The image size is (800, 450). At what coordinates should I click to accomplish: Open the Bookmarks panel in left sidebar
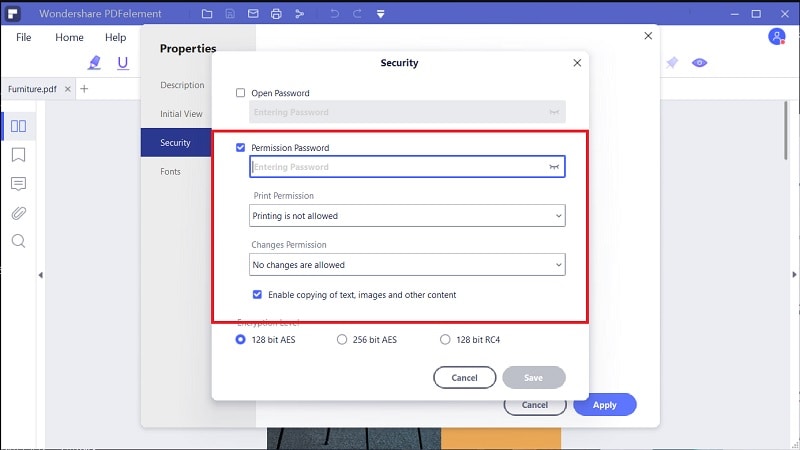coord(18,155)
